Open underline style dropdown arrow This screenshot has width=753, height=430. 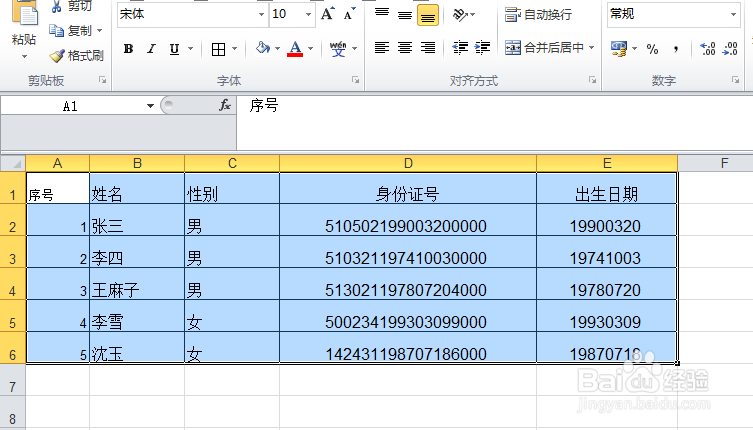pos(191,49)
